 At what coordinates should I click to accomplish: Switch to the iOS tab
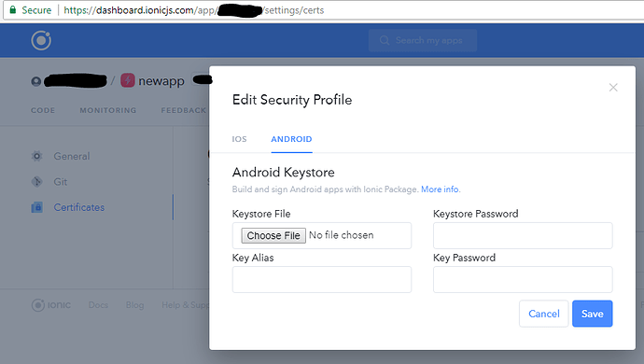tap(240, 139)
